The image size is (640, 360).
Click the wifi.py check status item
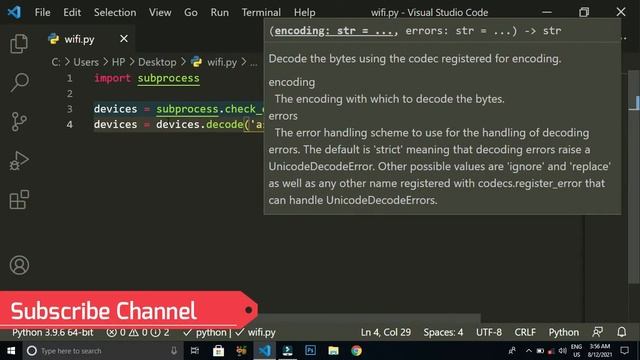pyautogui.click(x=256, y=333)
